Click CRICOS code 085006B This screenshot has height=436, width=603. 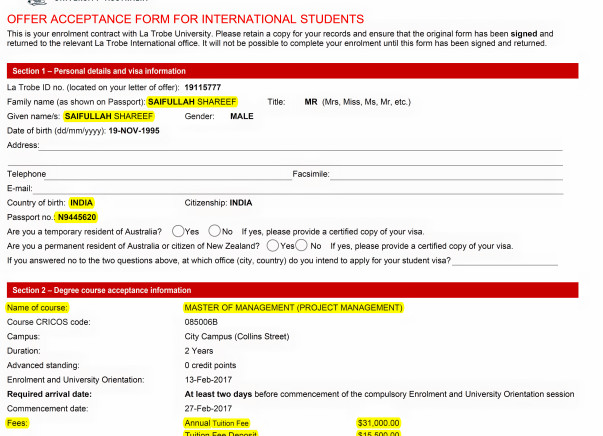click(201, 322)
